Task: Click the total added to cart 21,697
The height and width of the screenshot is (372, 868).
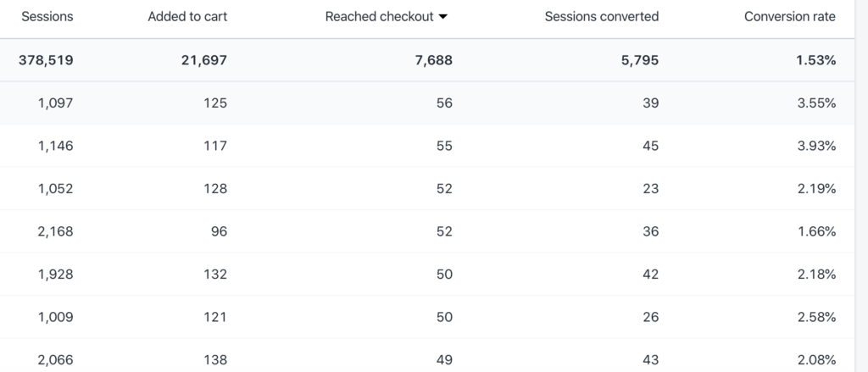Action: [x=204, y=60]
